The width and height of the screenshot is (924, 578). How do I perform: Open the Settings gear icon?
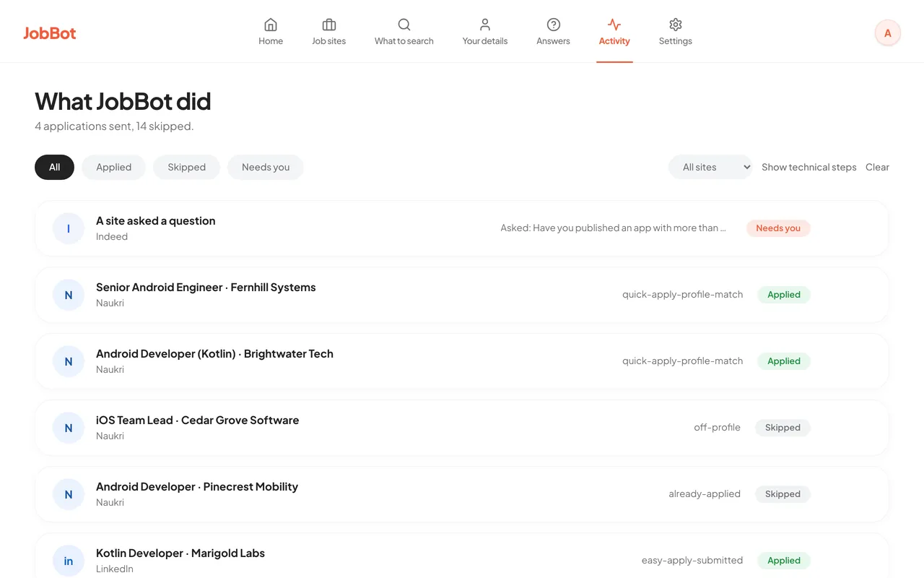click(676, 25)
